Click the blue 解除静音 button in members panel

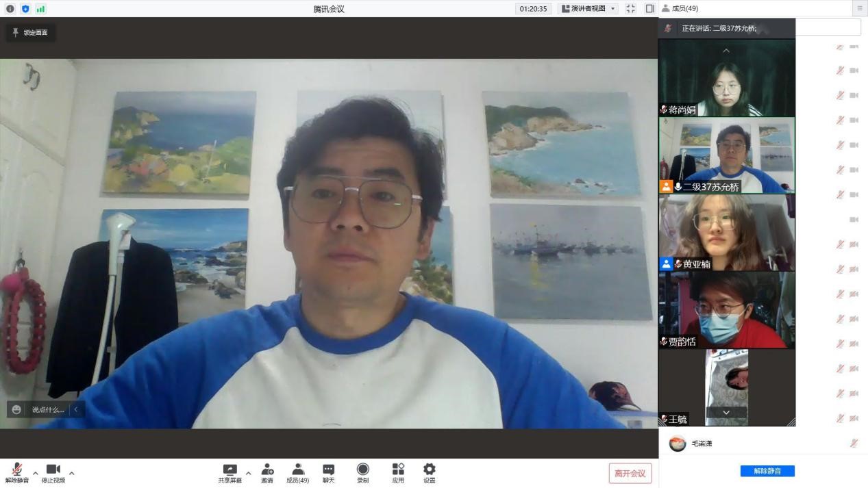click(x=767, y=471)
